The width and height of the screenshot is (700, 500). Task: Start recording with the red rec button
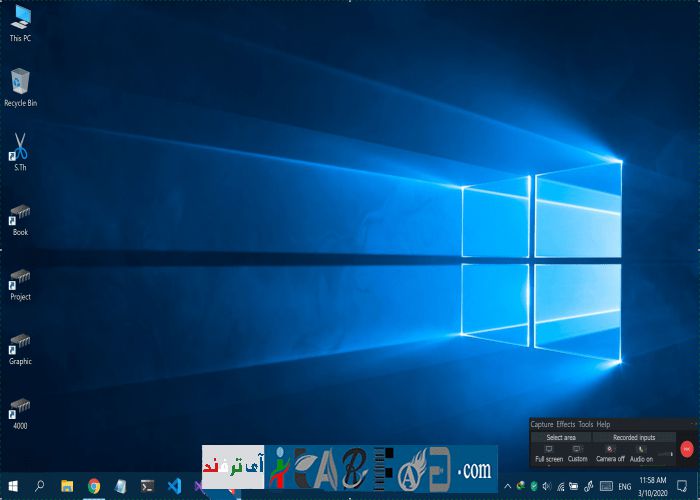[686, 450]
